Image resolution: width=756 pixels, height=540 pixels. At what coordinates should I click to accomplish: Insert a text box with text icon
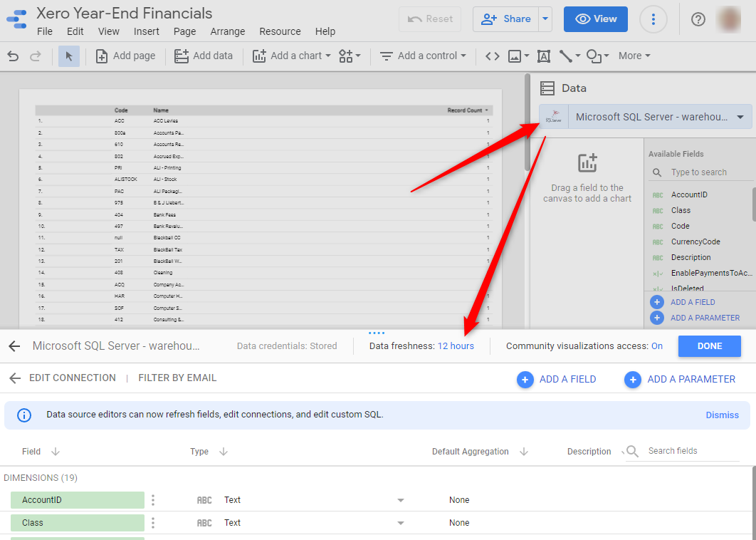(544, 56)
